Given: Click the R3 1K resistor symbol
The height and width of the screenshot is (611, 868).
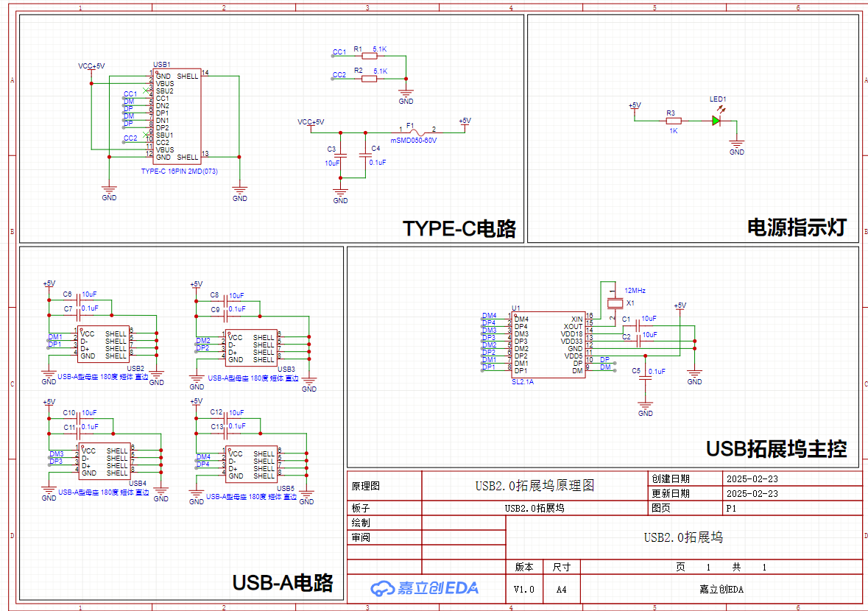Looking at the screenshot, I should pyautogui.click(x=673, y=120).
